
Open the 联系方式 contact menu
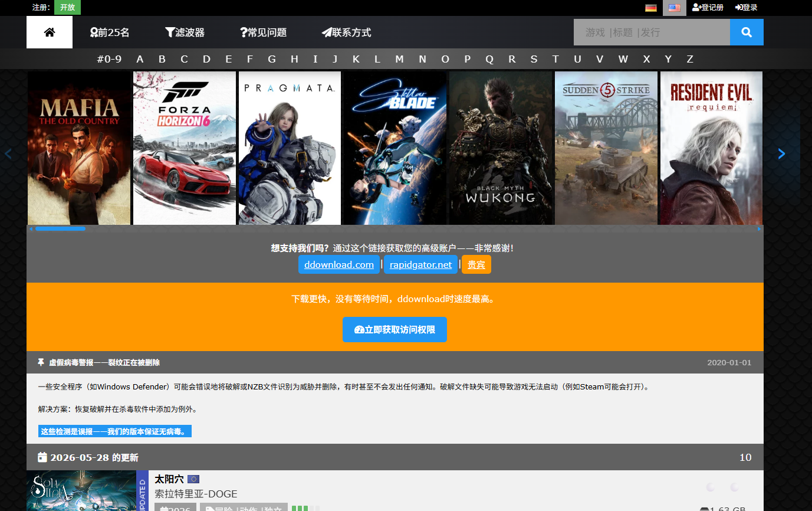pyautogui.click(x=346, y=32)
